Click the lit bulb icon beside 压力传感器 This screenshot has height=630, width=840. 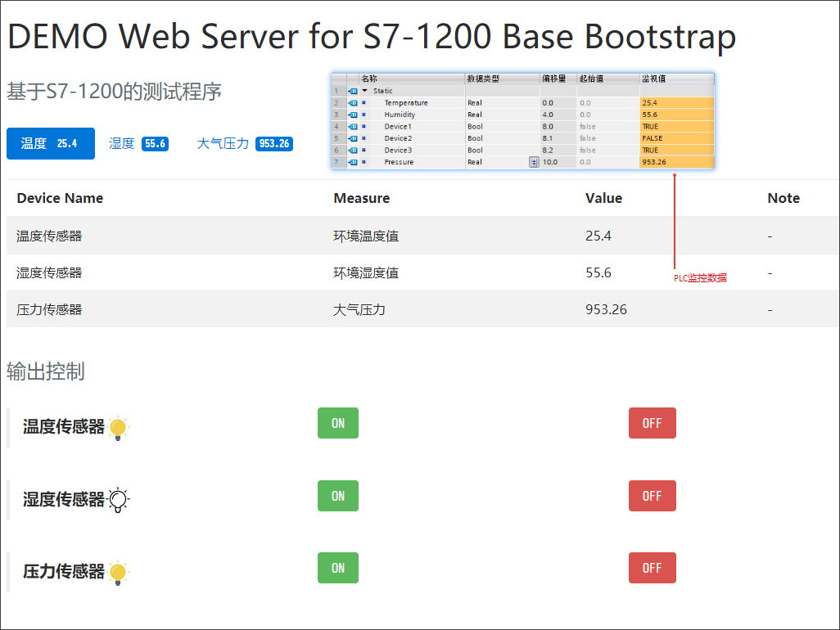(118, 572)
